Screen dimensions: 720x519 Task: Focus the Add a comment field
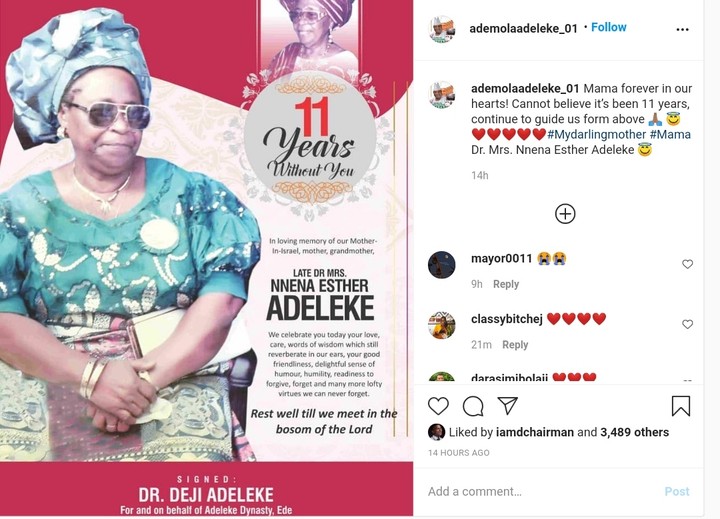click(542, 492)
